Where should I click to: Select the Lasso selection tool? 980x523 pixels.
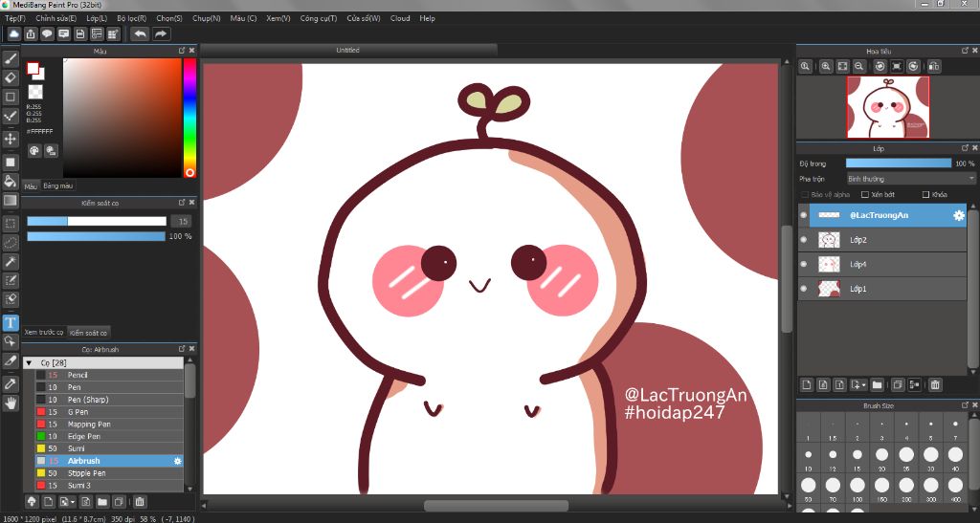tap(10, 242)
